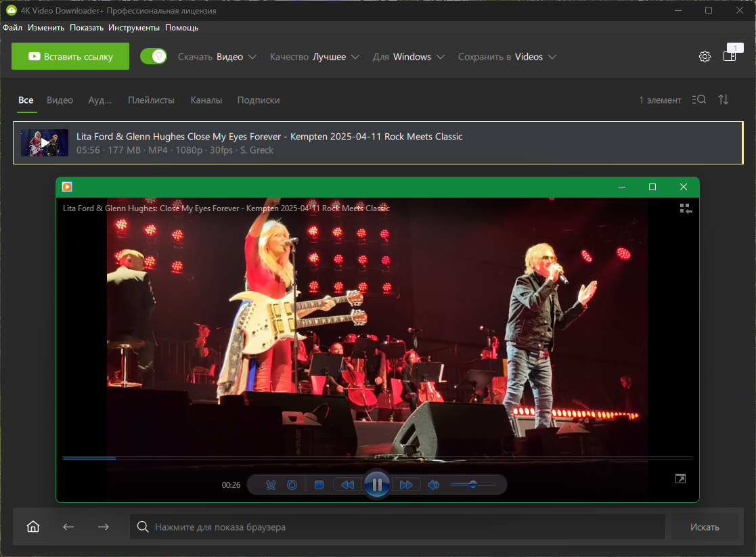The width and height of the screenshot is (756, 557).
Task: Go to browser home with house icon
Action: [x=33, y=527]
